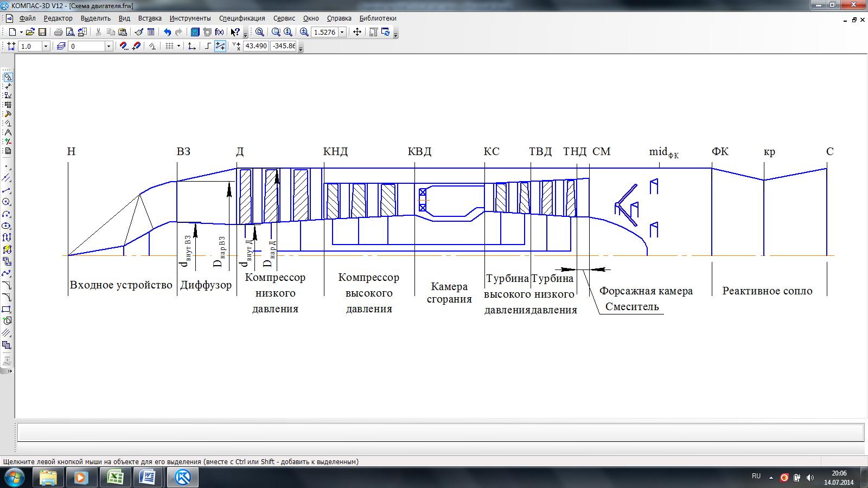Viewport: 868px width, 488px height.
Task: Select the rectangle drawing tool
Action: 7,310
